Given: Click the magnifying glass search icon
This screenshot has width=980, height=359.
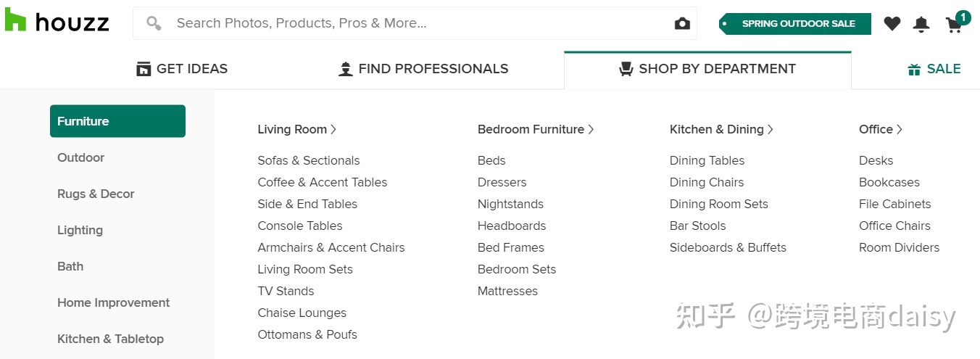Looking at the screenshot, I should (154, 23).
